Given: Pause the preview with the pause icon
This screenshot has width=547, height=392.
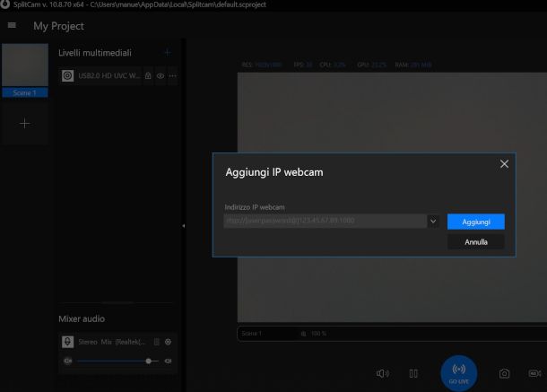Looking at the screenshot, I should (x=413, y=373).
